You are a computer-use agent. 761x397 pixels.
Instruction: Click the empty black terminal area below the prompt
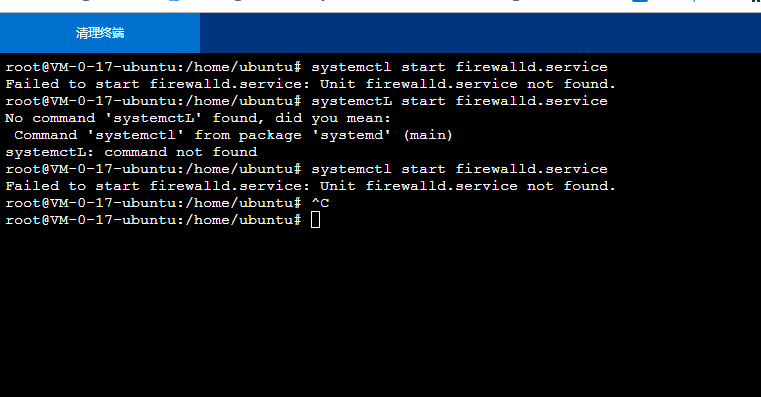click(x=380, y=313)
